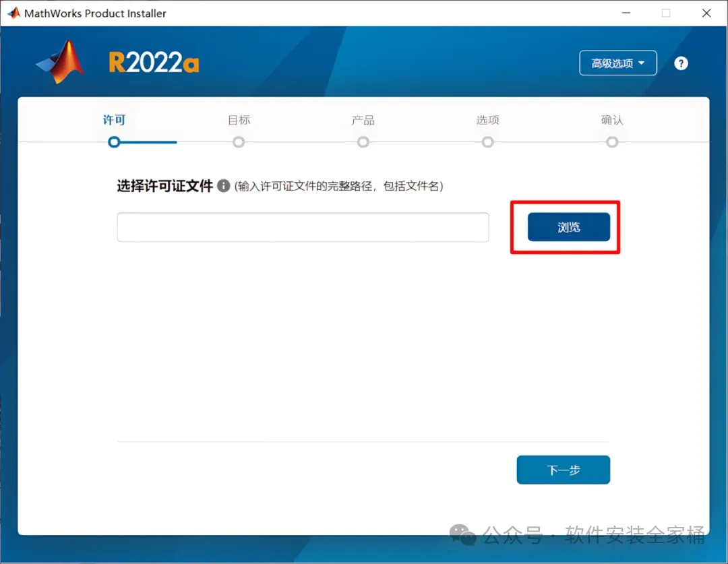Click the step circle under 许可

[x=114, y=142]
